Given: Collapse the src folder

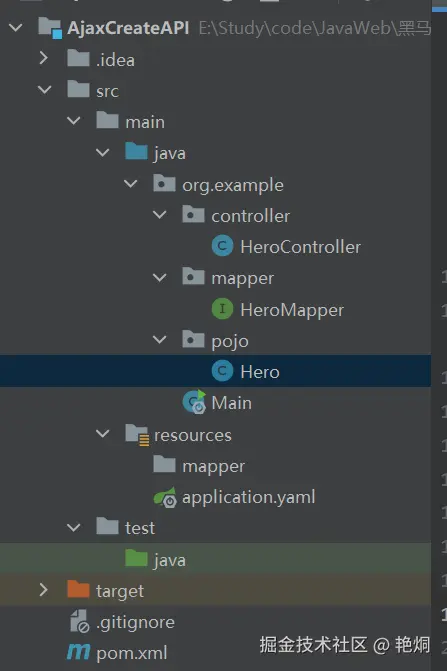Looking at the screenshot, I should 44,89.
